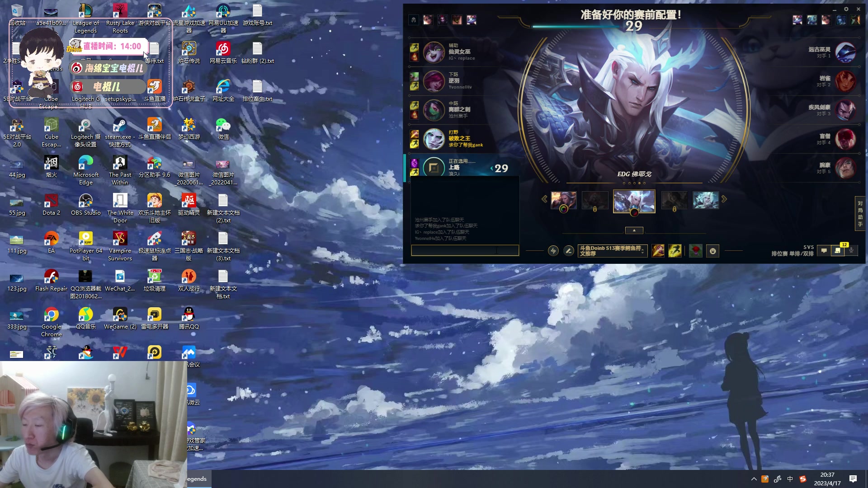Edit rune page with the pencil icon

click(x=569, y=251)
